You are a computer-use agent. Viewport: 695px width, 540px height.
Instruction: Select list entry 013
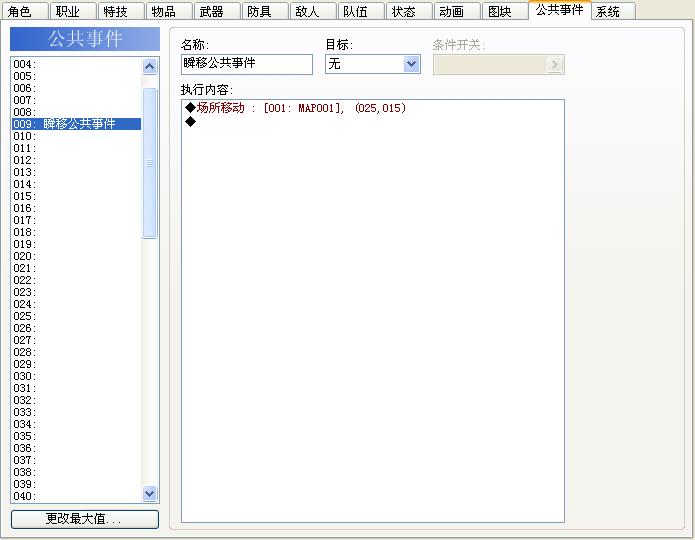pyautogui.click(x=76, y=172)
